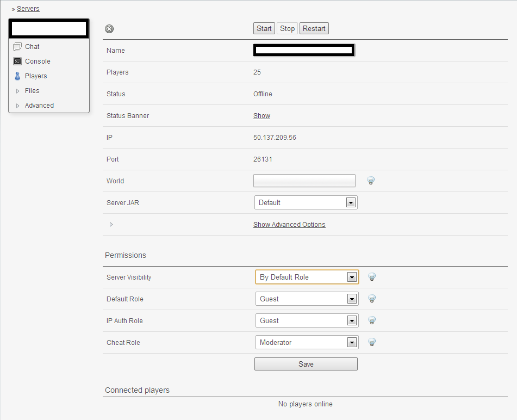
Task: Open the Server JAR dropdown
Action: click(x=306, y=202)
